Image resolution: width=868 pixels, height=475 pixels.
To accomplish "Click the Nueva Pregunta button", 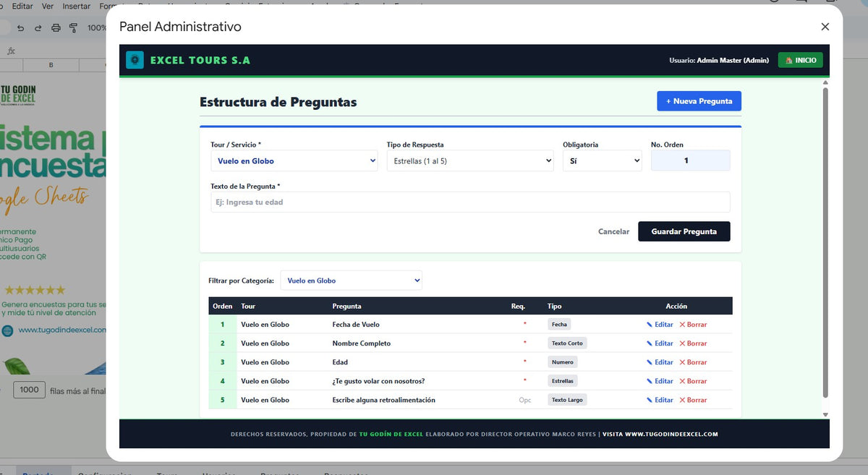I will [x=699, y=101].
